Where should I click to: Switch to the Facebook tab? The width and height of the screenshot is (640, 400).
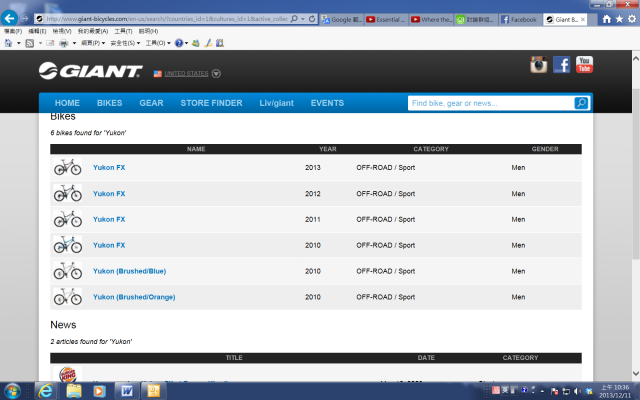pyautogui.click(x=520, y=19)
